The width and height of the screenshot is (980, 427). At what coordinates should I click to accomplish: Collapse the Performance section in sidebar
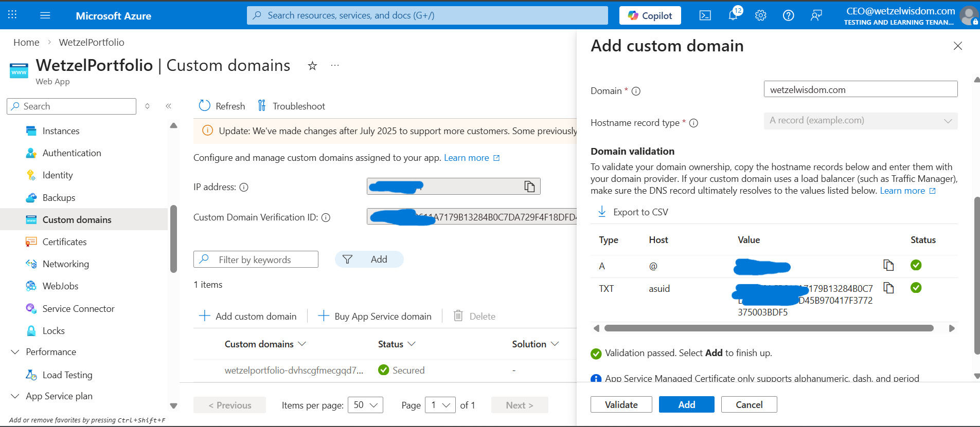(x=15, y=352)
